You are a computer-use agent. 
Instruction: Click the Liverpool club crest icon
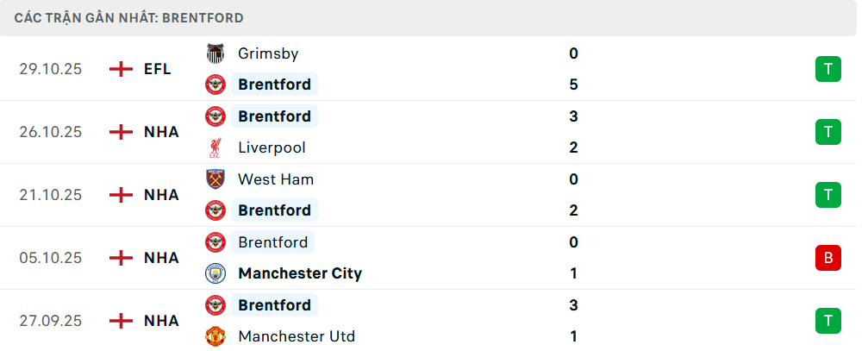(x=215, y=147)
